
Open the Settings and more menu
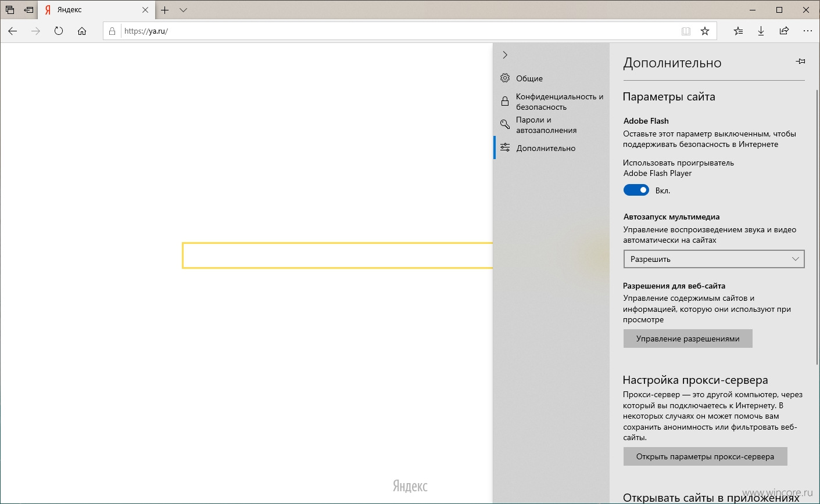click(x=807, y=31)
